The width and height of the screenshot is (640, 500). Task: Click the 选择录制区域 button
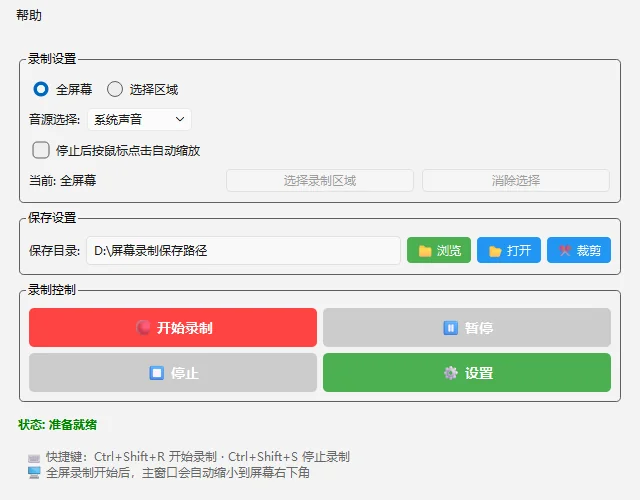(320, 180)
